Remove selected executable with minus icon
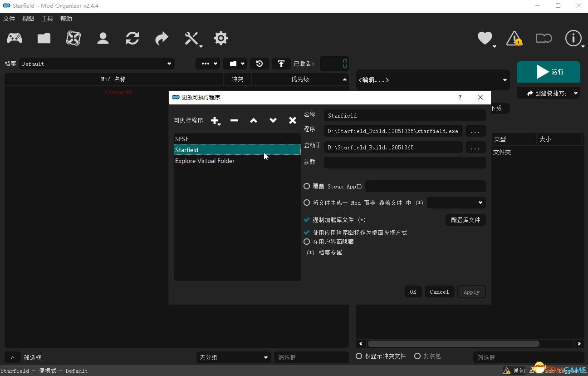Screen dimensions: 588x376 [x=234, y=120]
